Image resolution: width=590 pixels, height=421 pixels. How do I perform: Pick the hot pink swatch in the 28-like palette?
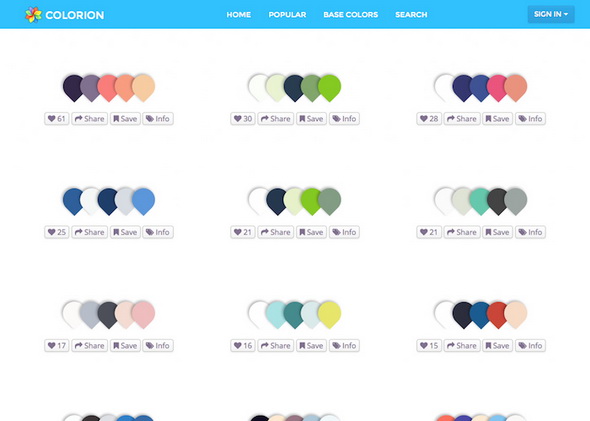pos(497,88)
